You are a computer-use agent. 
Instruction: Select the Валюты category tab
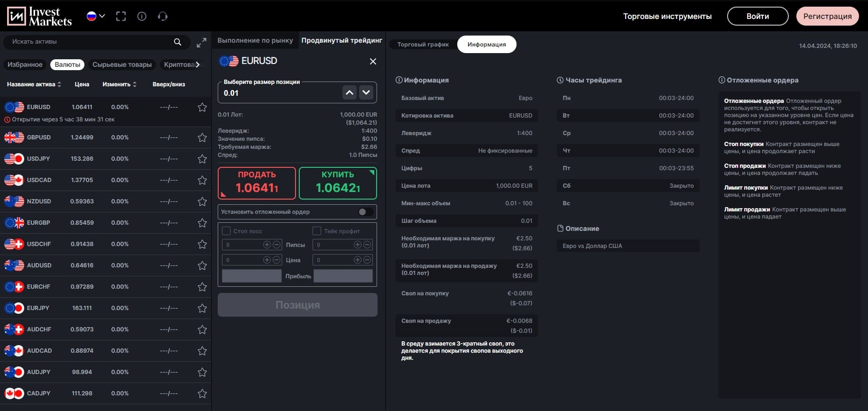pos(67,64)
